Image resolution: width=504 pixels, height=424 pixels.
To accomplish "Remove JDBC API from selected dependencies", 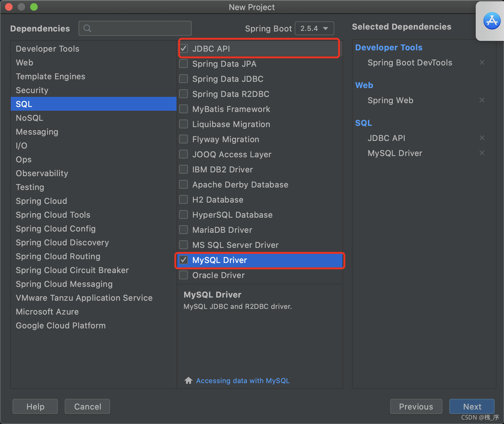I will point(482,138).
